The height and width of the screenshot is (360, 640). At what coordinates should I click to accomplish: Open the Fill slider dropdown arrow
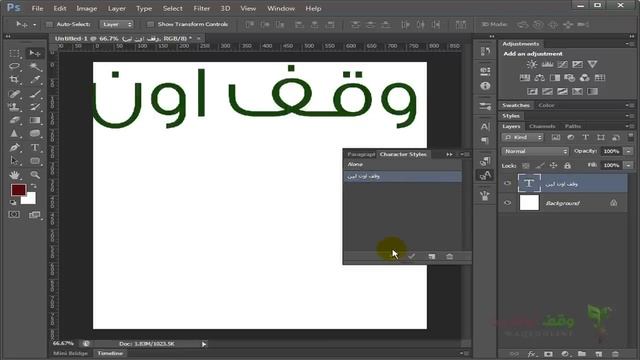coord(629,165)
